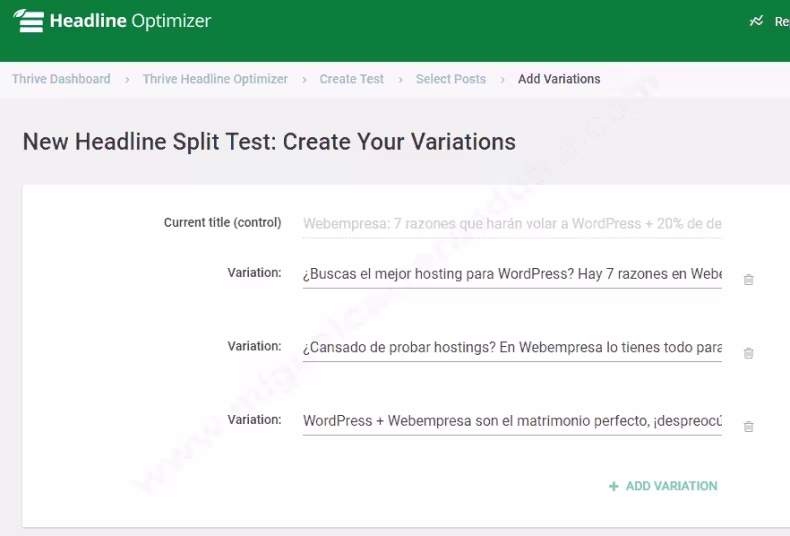Click the Add Variations breadcrumb text
Image resolution: width=790 pixels, height=536 pixels.
click(x=559, y=79)
